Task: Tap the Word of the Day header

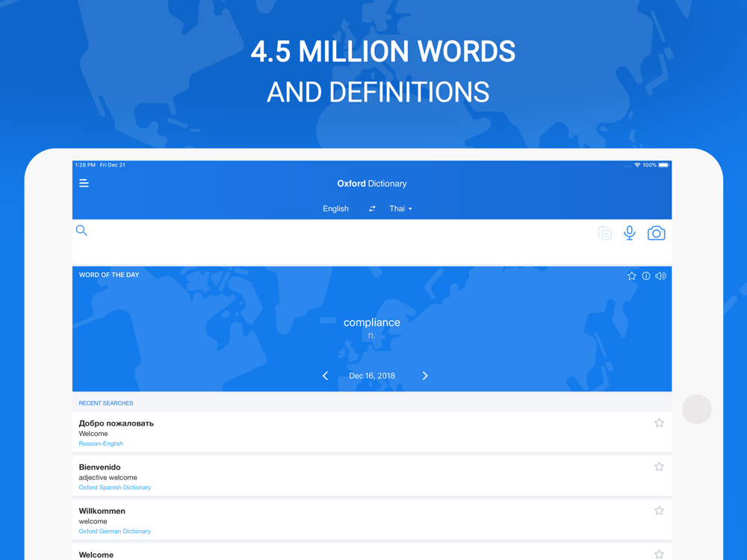Action: click(109, 275)
